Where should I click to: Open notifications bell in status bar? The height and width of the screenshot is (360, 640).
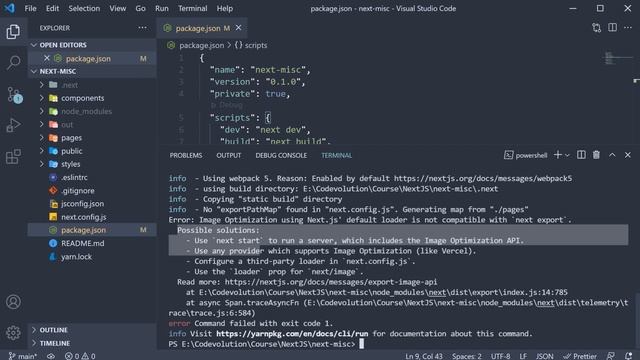(628, 356)
